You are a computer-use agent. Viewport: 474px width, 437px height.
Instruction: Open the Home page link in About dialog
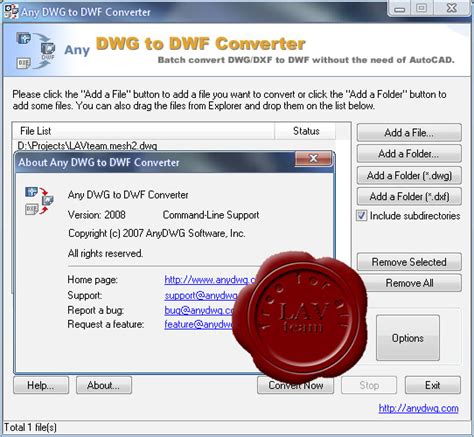click(x=211, y=280)
